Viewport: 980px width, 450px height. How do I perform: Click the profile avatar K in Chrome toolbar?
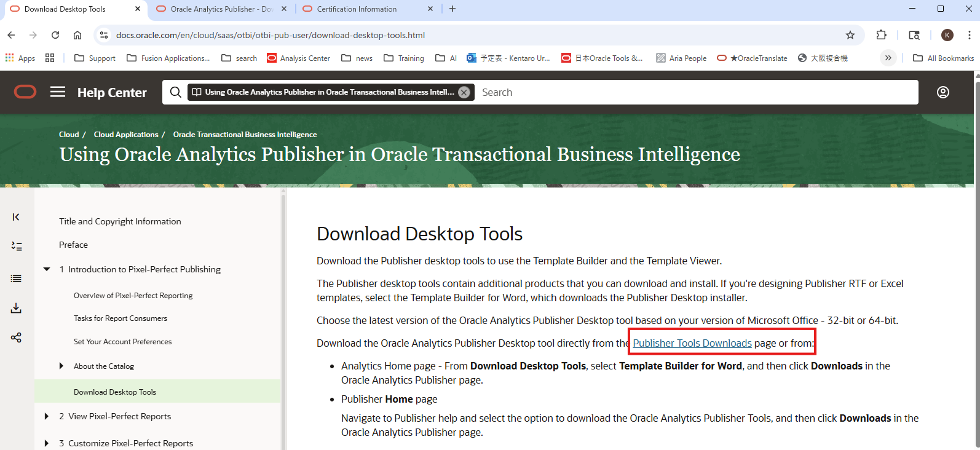tap(947, 35)
